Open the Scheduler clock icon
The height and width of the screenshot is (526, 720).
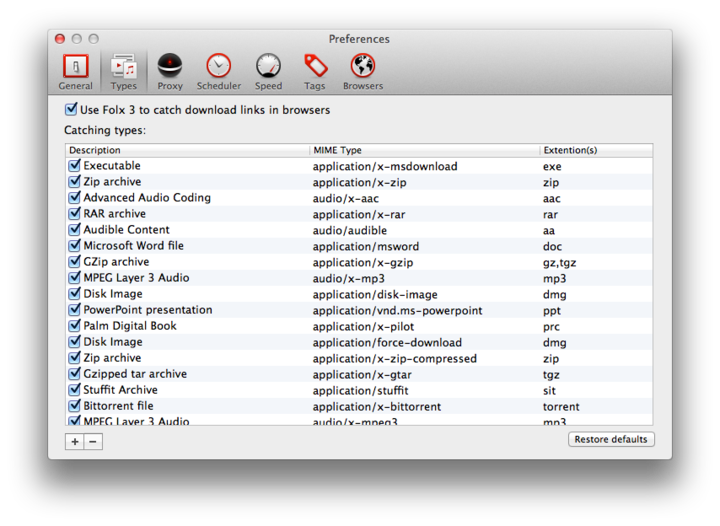pos(218,70)
